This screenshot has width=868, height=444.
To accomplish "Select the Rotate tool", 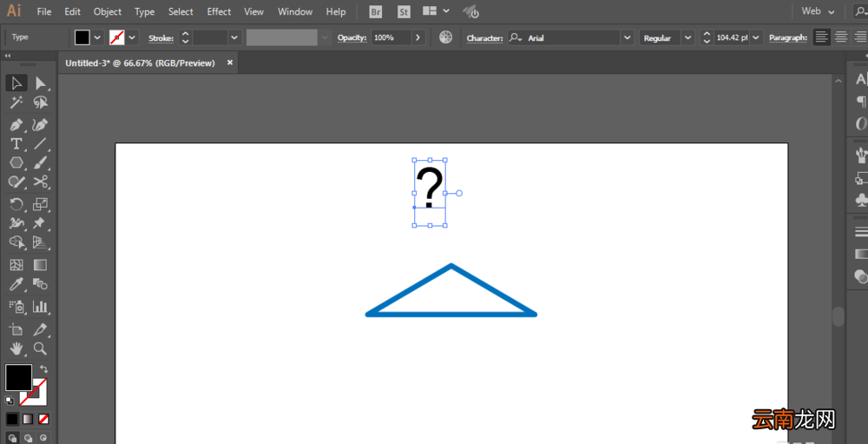I will [x=16, y=204].
